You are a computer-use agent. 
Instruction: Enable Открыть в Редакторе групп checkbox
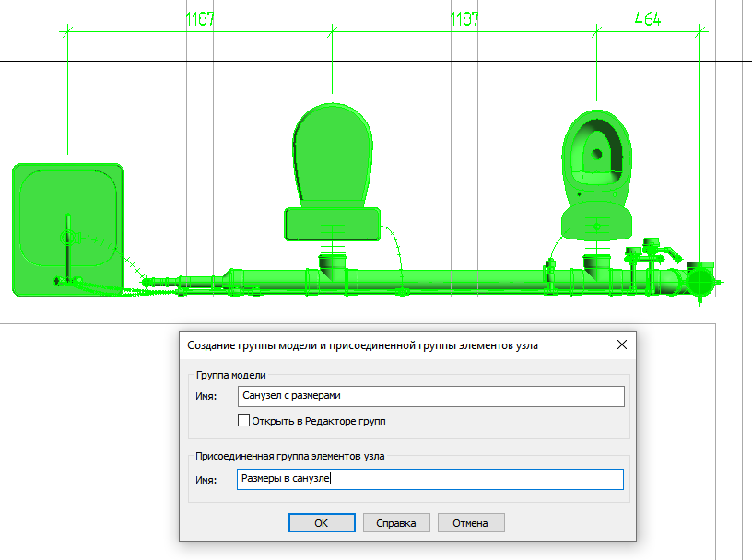243,421
